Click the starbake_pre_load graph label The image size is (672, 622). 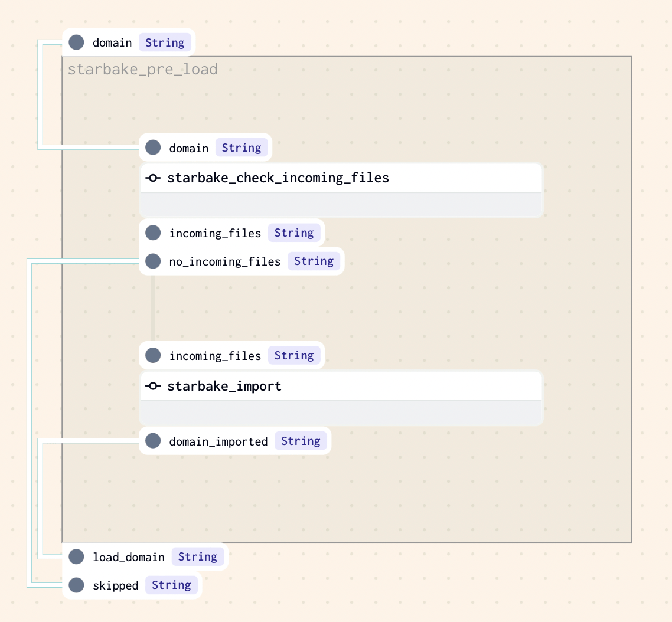pyautogui.click(x=142, y=70)
